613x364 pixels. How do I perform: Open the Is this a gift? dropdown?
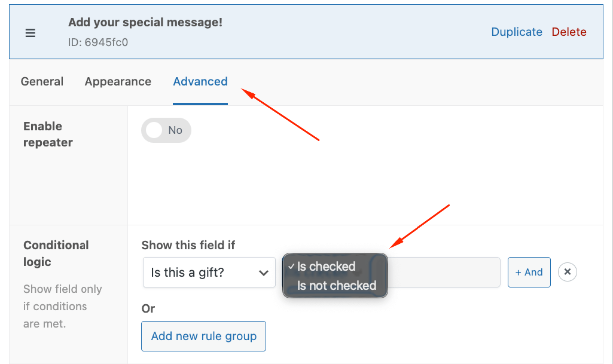point(209,272)
